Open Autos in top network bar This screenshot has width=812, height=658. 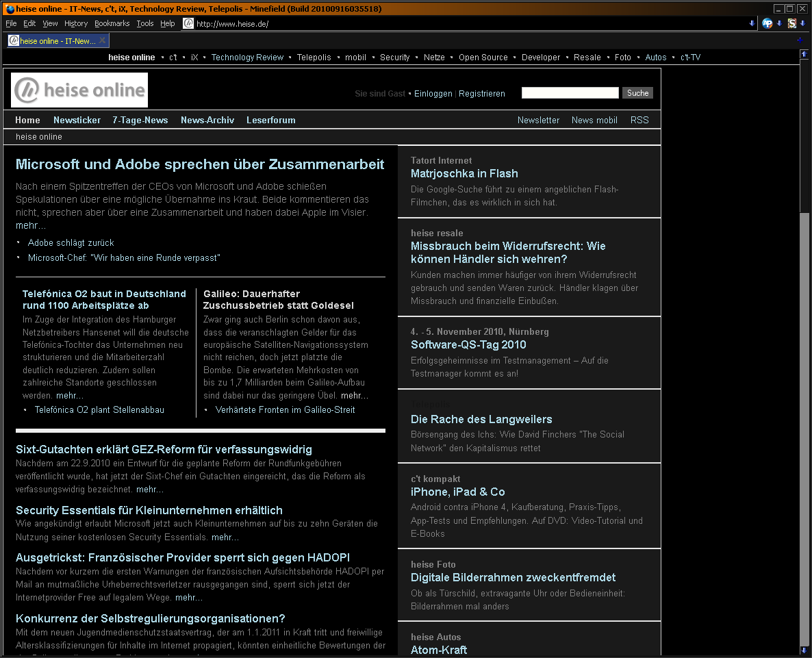coord(656,58)
